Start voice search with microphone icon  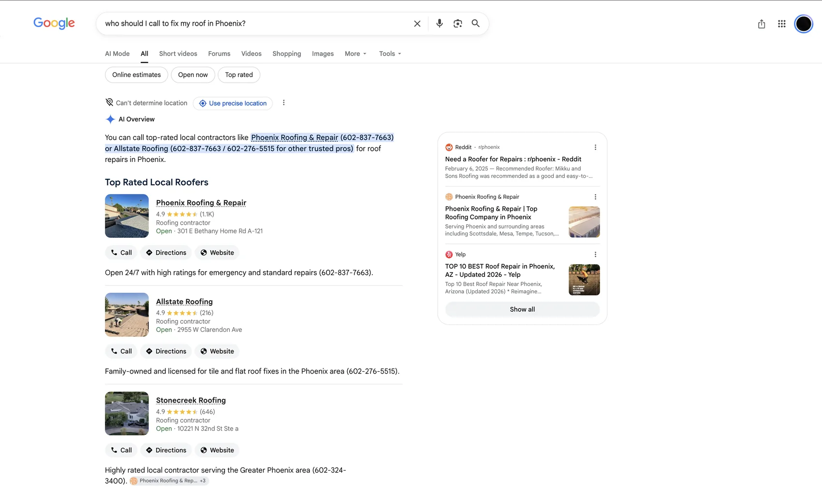point(439,23)
